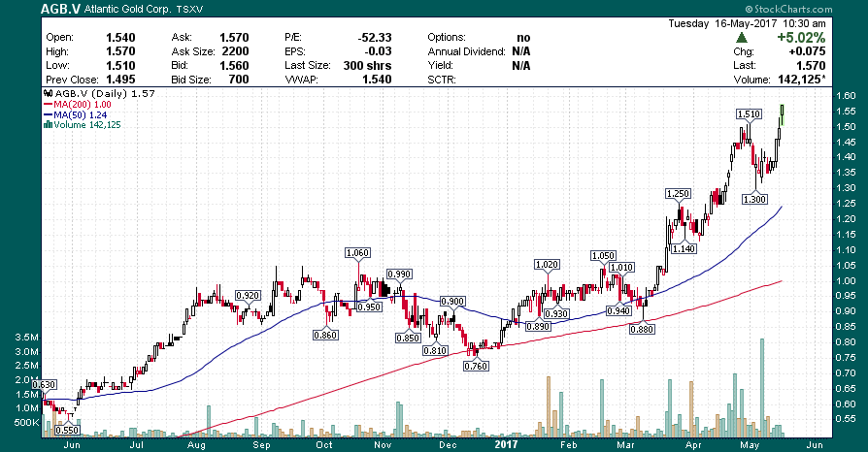Click the Aug month label on time axis

pyautogui.click(x=196, y=445)
